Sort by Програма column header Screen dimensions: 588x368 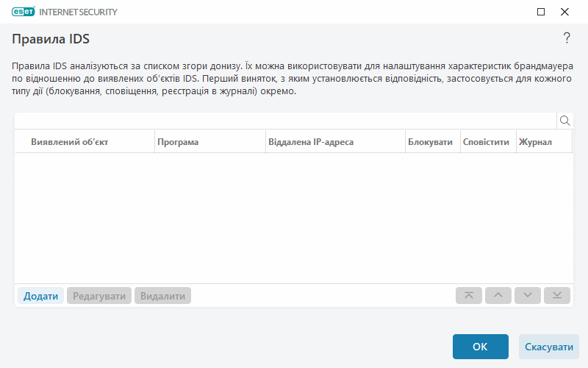[210, 142]
